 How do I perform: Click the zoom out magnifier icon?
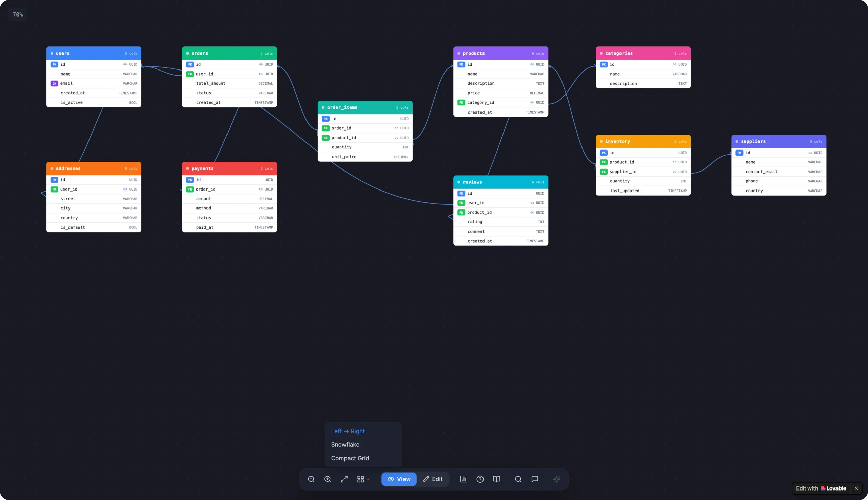[x=311, y=479]
